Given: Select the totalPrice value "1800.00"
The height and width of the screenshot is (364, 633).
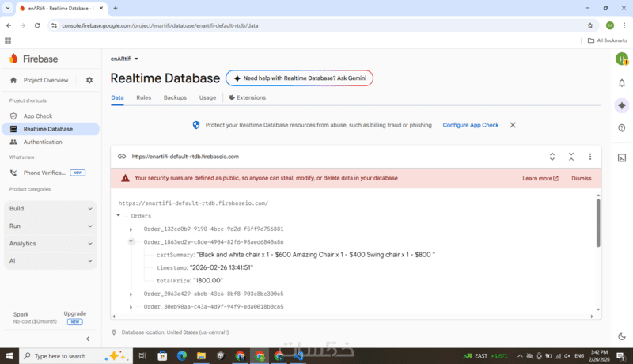Looking at the screenshot, I should 208,280.
